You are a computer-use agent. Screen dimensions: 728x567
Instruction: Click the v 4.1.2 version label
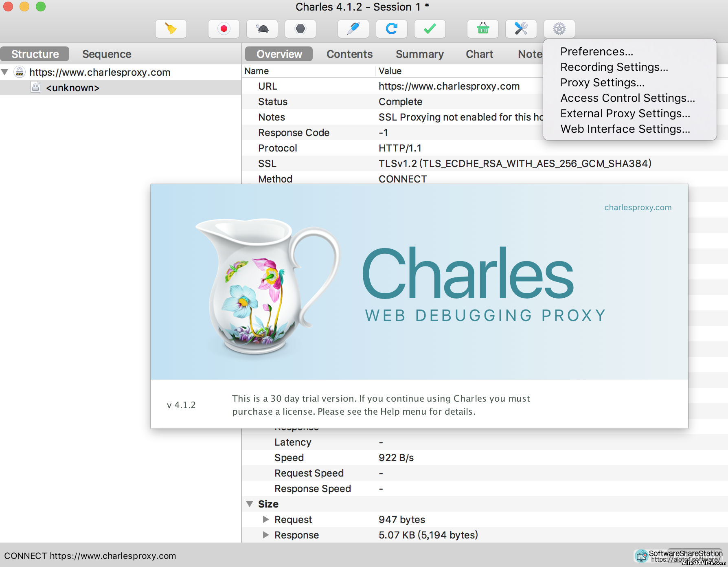pyautogui.click(x=181, y=405)
